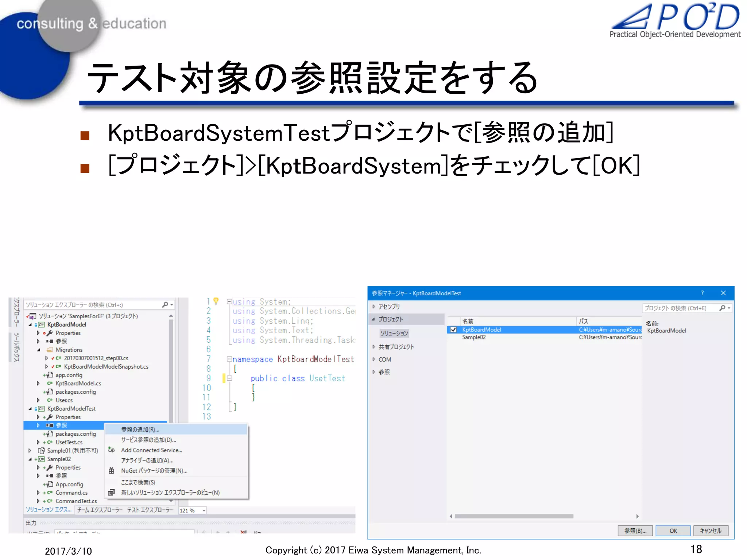The image size is (747, 560).
Task: Open the ツールボックス side tab
Action: coord(16,347)
